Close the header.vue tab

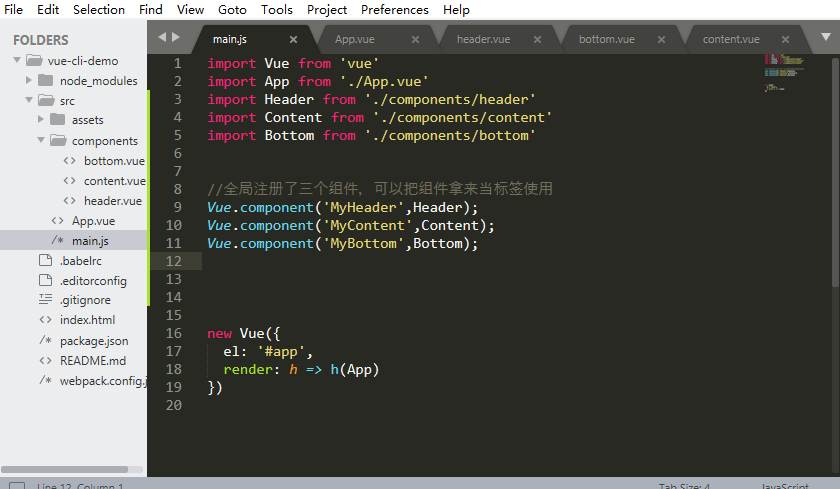point(537,40)
